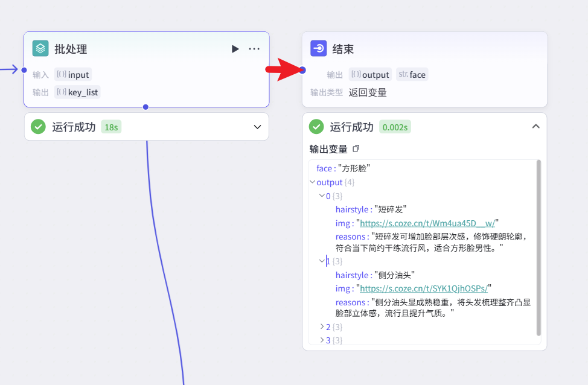Click the green success icon under 结束

[x=316, y=127]
